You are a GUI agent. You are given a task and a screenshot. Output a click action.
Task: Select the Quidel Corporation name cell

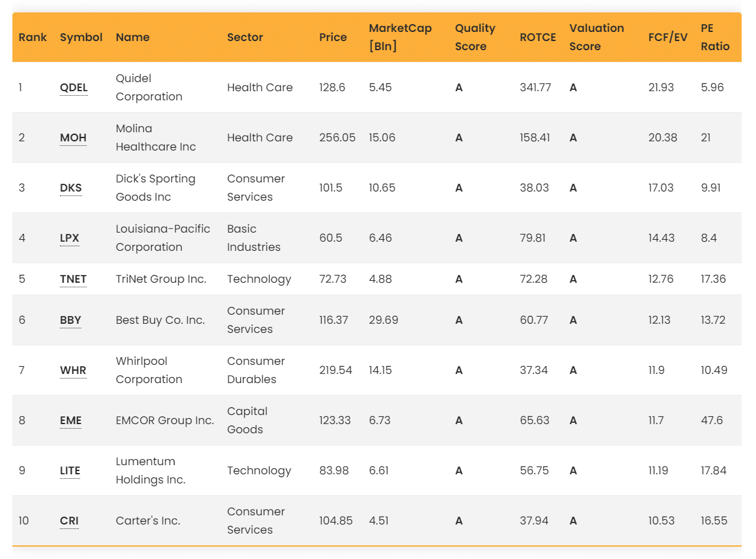pyautogui.click(x=149, y=87)
